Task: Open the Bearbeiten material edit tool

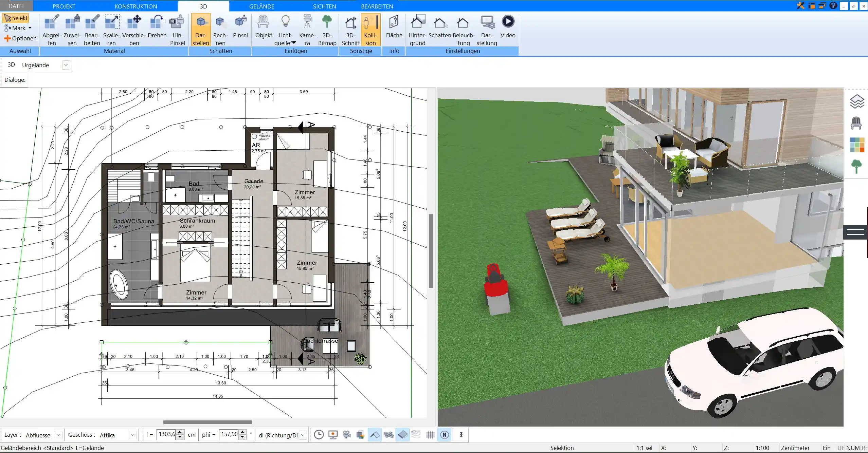Action: tap(92, 30)
